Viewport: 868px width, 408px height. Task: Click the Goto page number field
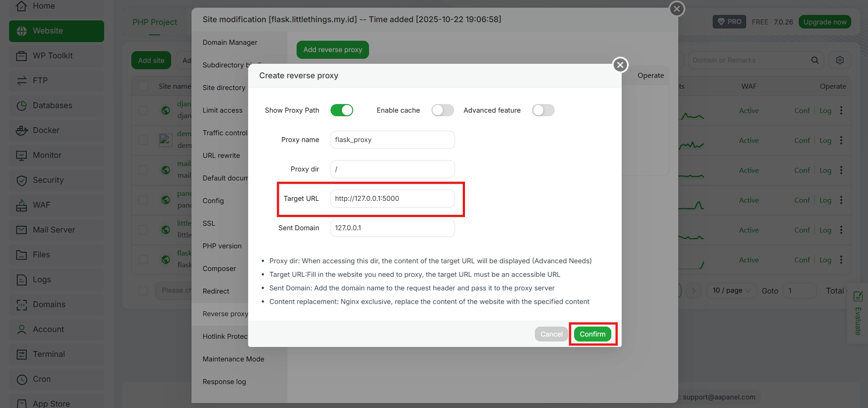click(x=799, y=290)
